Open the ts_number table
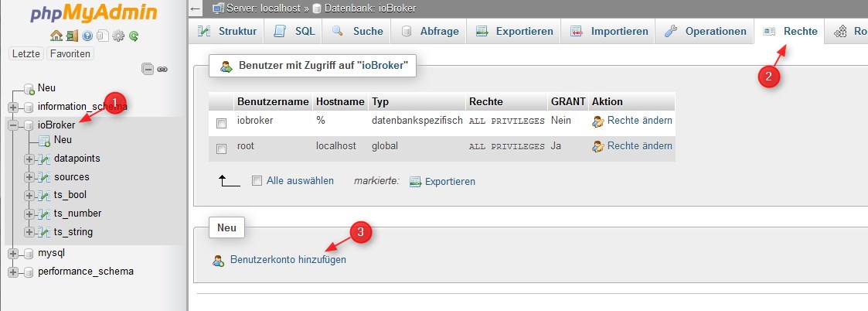Viewport: 868px width, 311px height. 77,214
